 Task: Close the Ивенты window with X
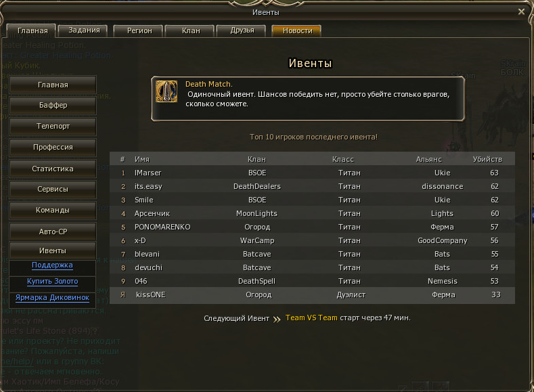click(521, 12)
